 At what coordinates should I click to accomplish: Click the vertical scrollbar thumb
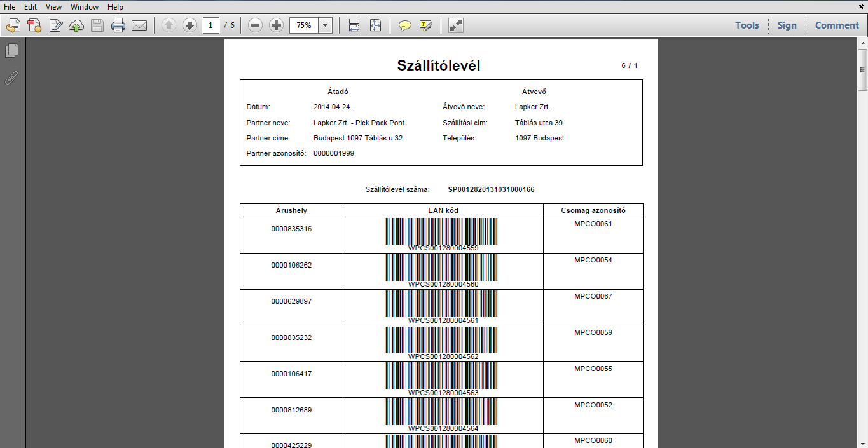(x=863, y=69)
